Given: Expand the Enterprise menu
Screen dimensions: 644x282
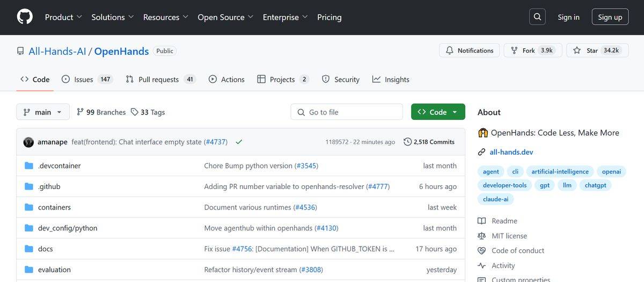Looking at the screenshot, I should (285, 17).
